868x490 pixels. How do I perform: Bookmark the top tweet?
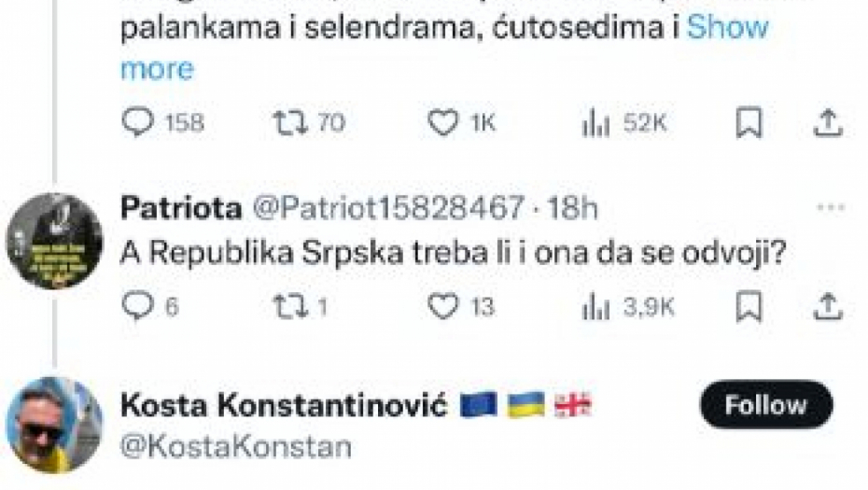tap(749, 123)
